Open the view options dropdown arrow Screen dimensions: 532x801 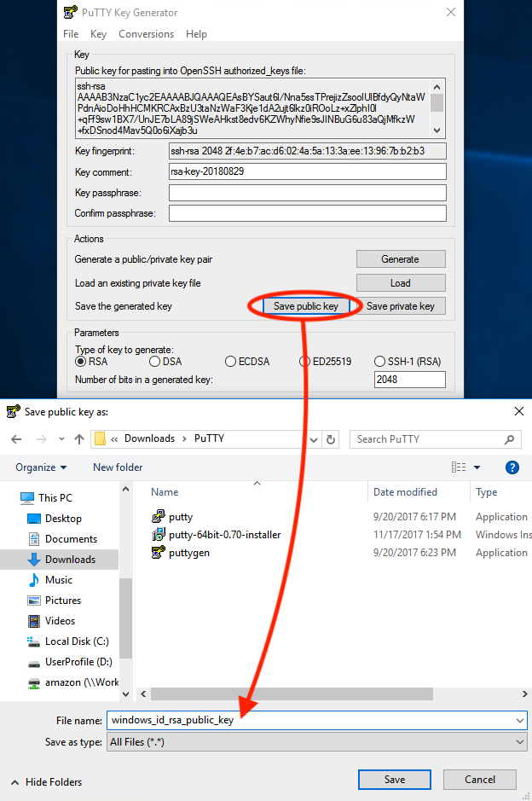point(477,467)
